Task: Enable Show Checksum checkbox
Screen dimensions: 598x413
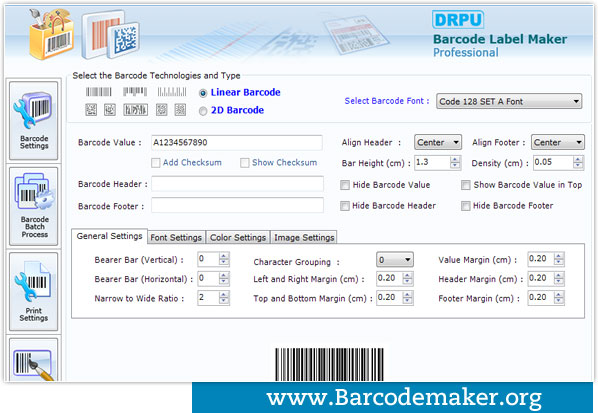Action: 244,163
